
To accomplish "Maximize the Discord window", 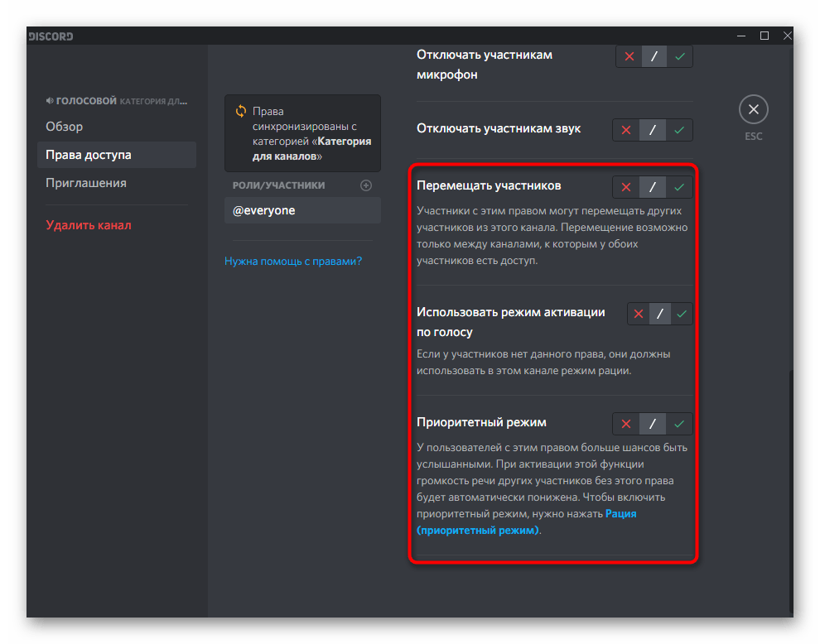I will click(764, 36).
